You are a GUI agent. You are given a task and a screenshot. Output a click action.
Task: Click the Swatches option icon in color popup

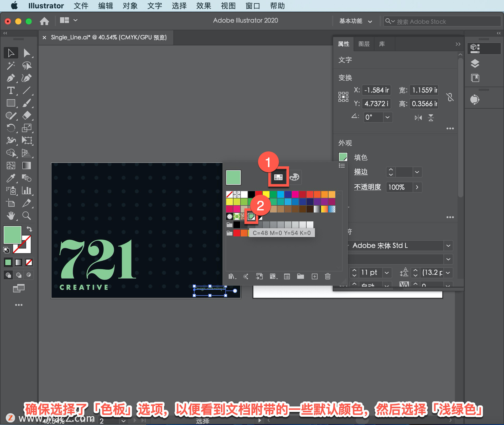[x=278, y=177]
